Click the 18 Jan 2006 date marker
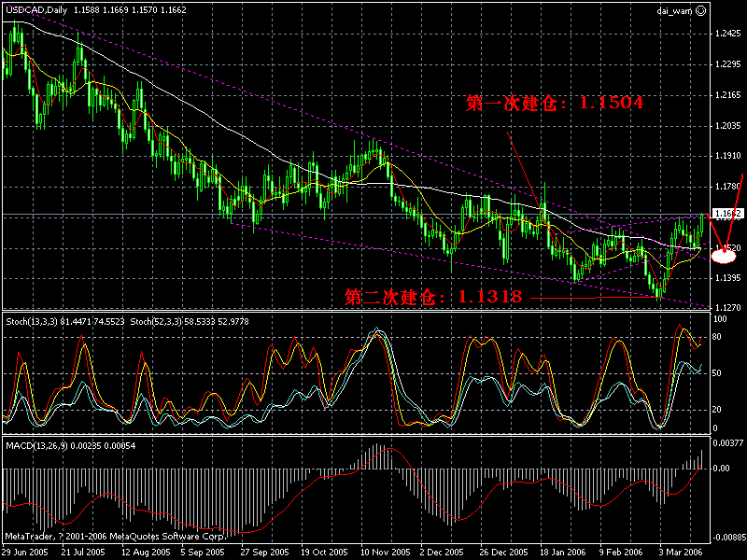 [x=562, y=552]
